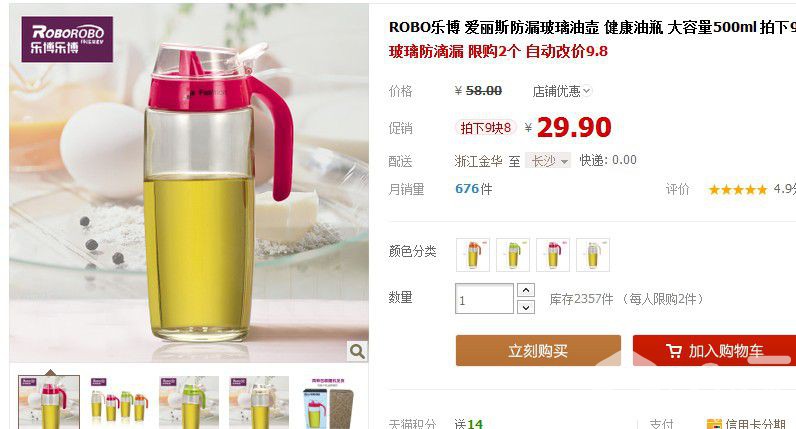Open the 676件 monthly sales link

click(x=473, y=189)
